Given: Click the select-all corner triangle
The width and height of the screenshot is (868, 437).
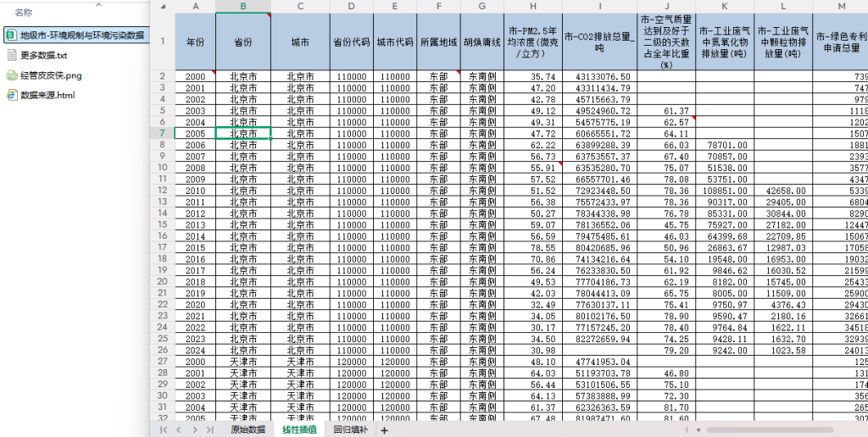Looking at the screenshot, I should click(x=164, y=7).
